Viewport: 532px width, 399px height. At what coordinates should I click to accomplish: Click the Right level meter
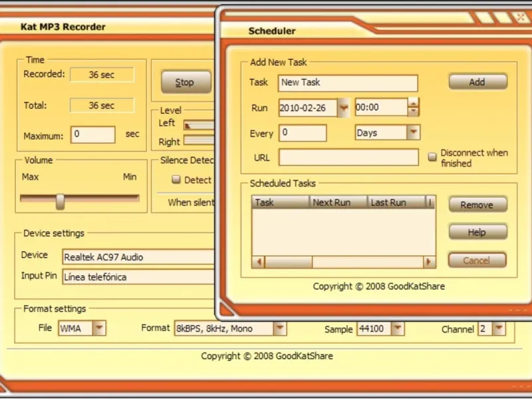[x=199, y=140]
